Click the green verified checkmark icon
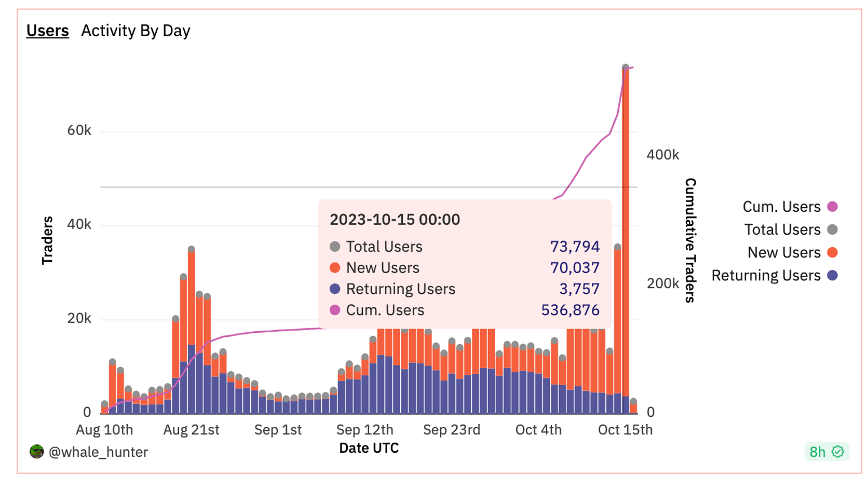 click(838, 452)
